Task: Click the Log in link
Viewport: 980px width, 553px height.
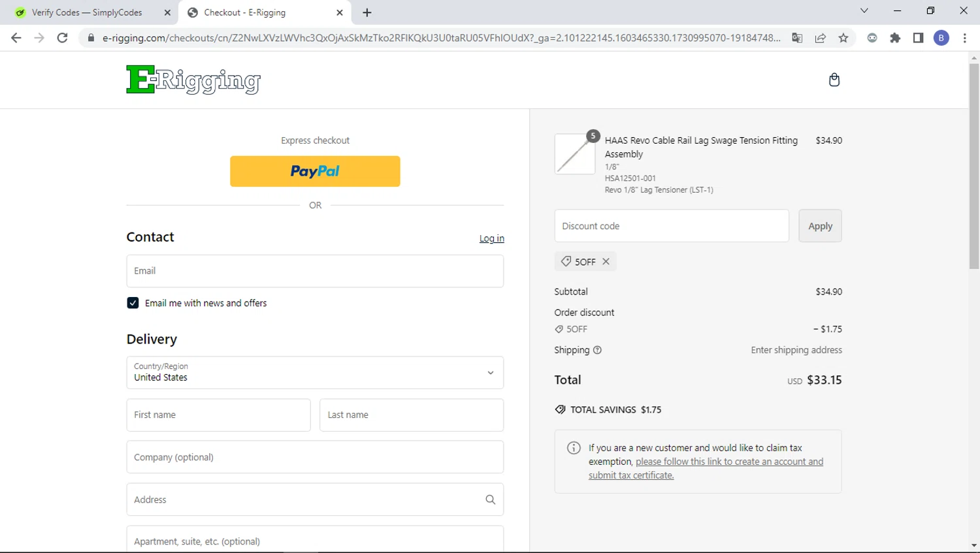Action: point(491,238)
